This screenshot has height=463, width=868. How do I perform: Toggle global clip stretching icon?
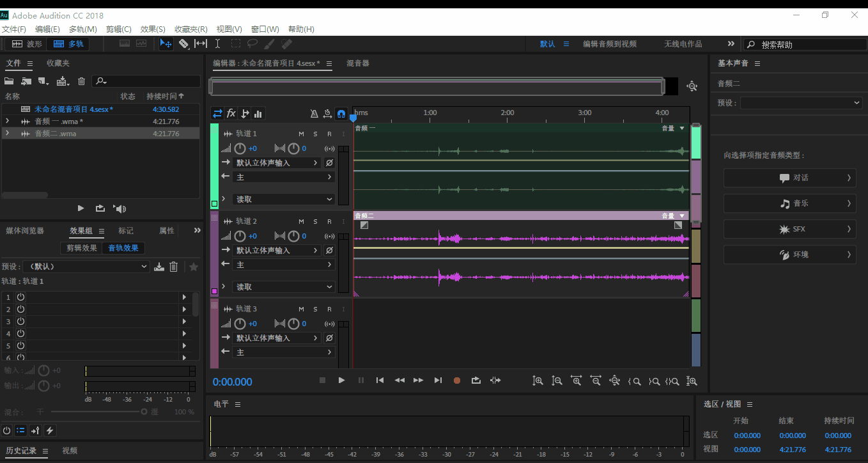point(327,114)
